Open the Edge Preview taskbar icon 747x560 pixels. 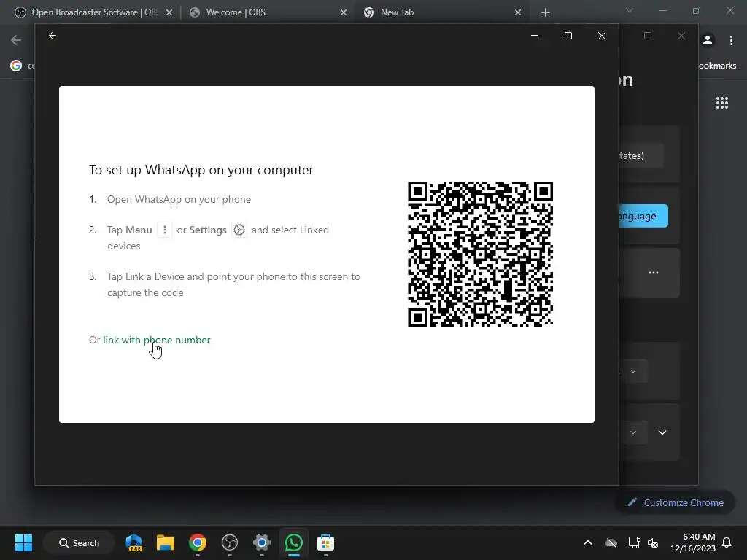pyautogui.click(x=134, y=542)
